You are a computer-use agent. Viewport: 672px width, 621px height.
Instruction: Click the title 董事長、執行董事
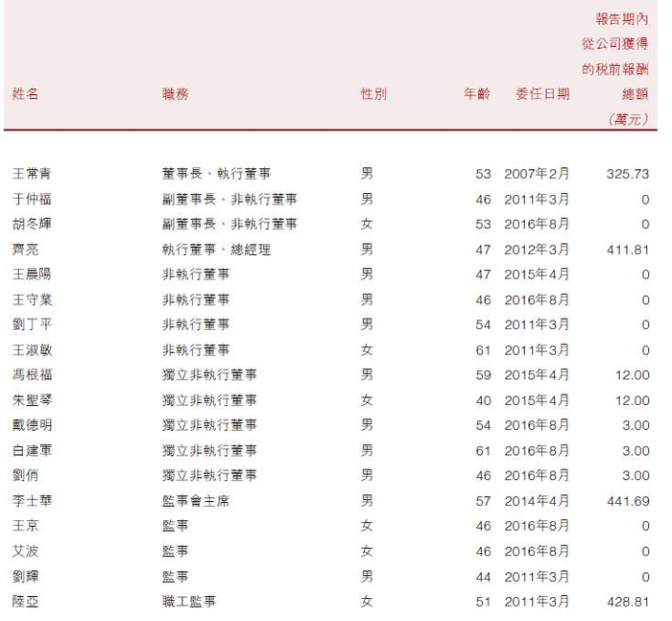[x=216, y=174]
